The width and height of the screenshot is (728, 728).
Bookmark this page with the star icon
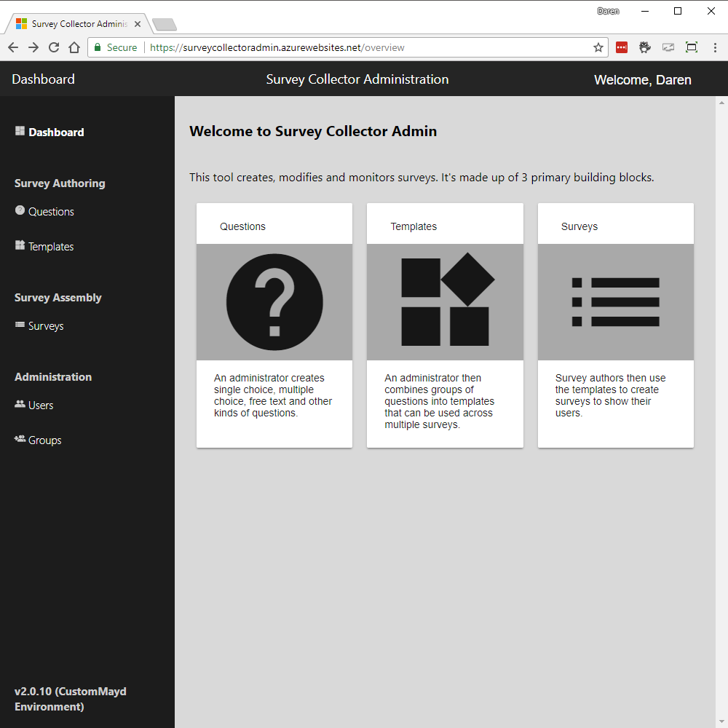point(598,47)
